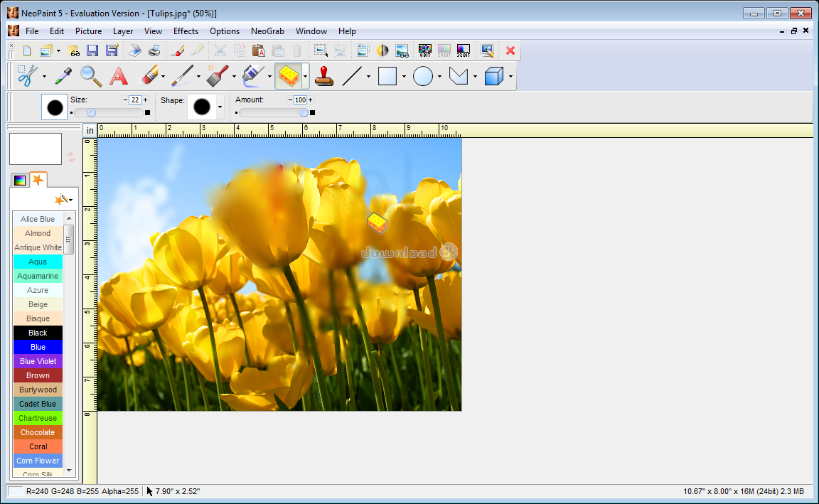Screen dimensions: 819x504
Task: Select the rubber stamp clone tool
Action: coord(324,76)
